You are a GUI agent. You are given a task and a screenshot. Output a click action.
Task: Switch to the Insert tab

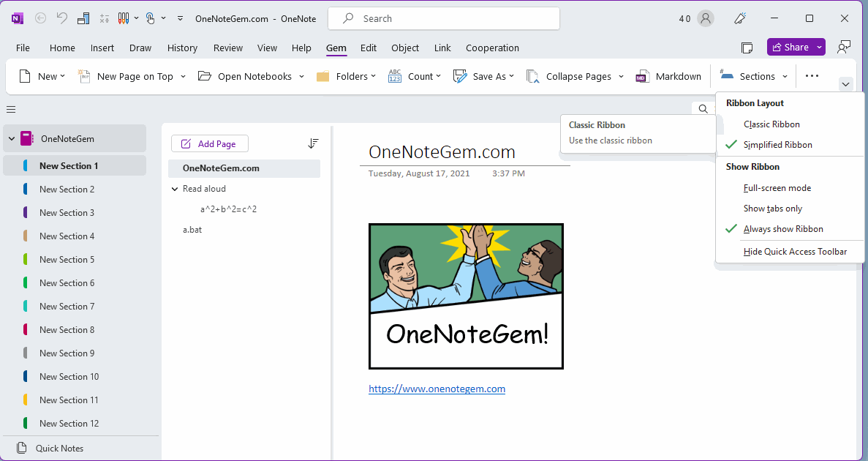102,48
